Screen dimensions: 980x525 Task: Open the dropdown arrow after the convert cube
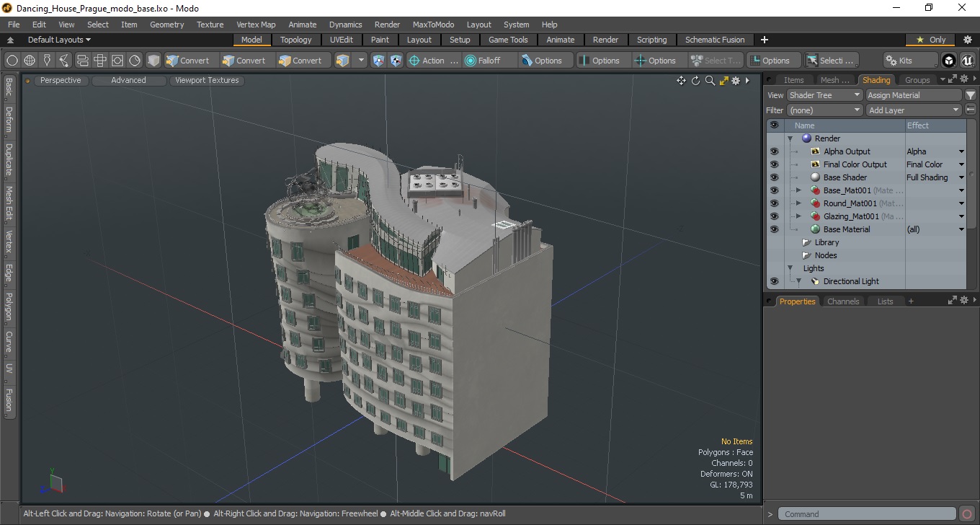361,61
